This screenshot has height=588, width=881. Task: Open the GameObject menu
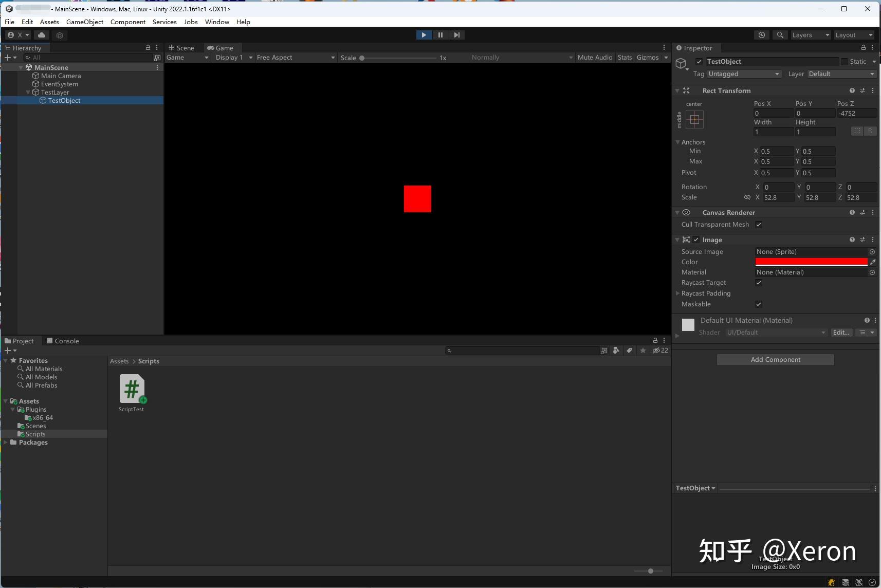[85, 22]
